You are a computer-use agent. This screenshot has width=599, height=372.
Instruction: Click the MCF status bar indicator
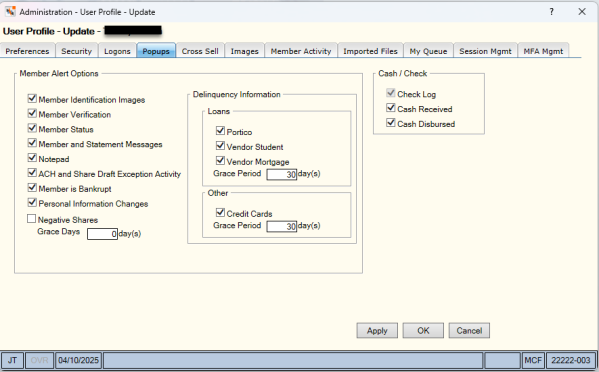533,360
